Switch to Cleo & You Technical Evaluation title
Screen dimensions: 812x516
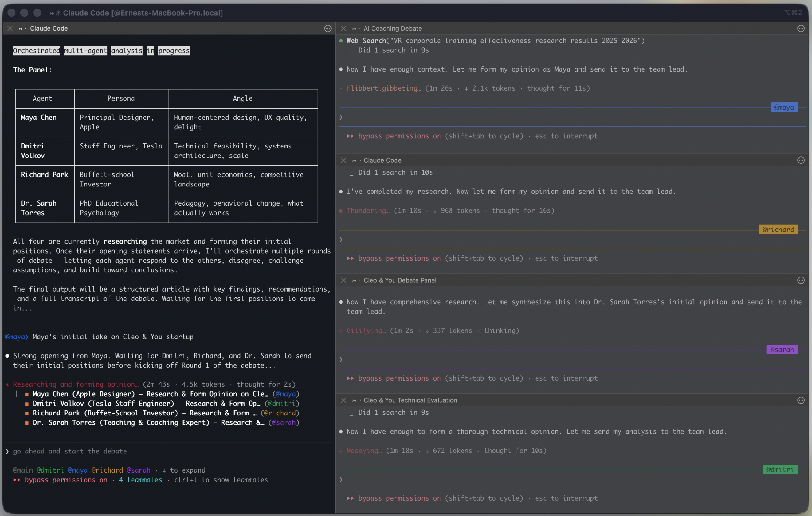[410, 400]
